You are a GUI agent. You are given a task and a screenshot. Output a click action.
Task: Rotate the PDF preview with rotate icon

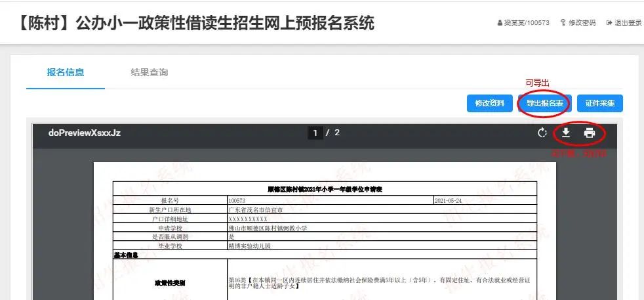542,133
